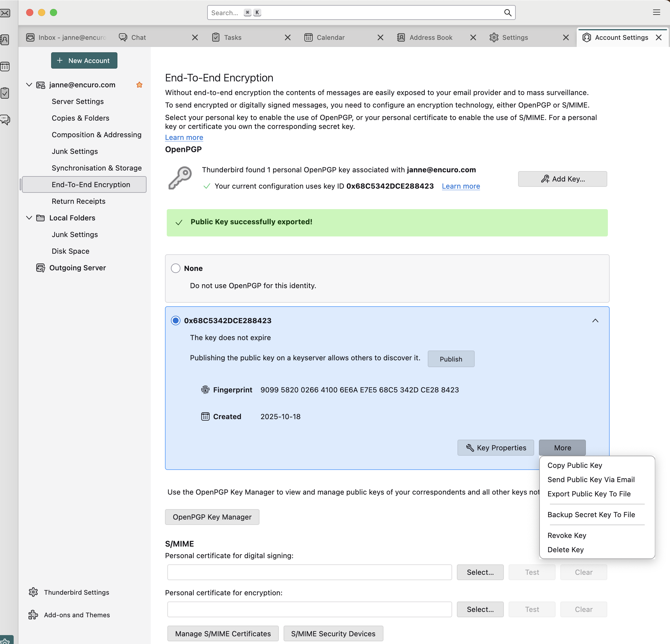Click Select... for encryption certificate

point(480,610)
